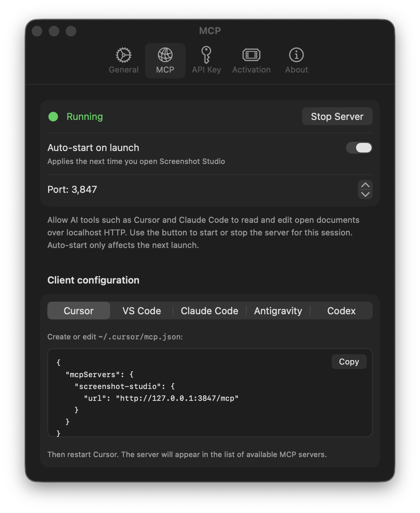Click the "Port: 3,847" value text
Image resolution: width=420 pixels, height=513 pixels.
coord(72,190)
